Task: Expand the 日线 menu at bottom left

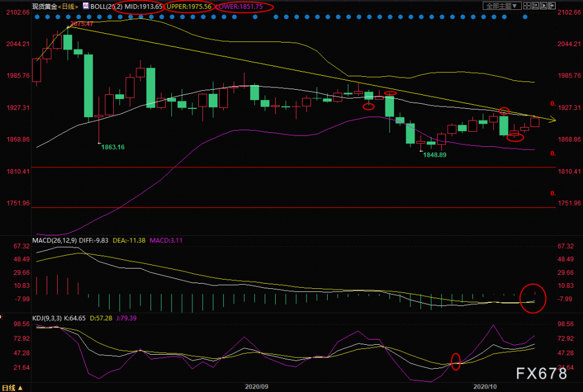Action: (x=12, y=388)
